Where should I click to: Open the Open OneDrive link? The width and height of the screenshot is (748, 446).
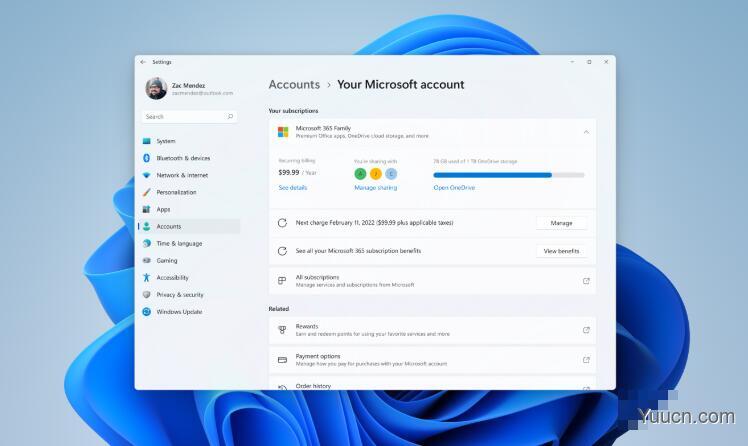(x=454, y=187)
